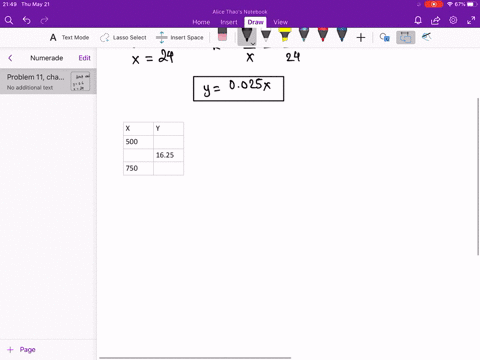Screen dimensions: 480x360
Task: Go back with sidebar chevron
Action: (10, 58)
